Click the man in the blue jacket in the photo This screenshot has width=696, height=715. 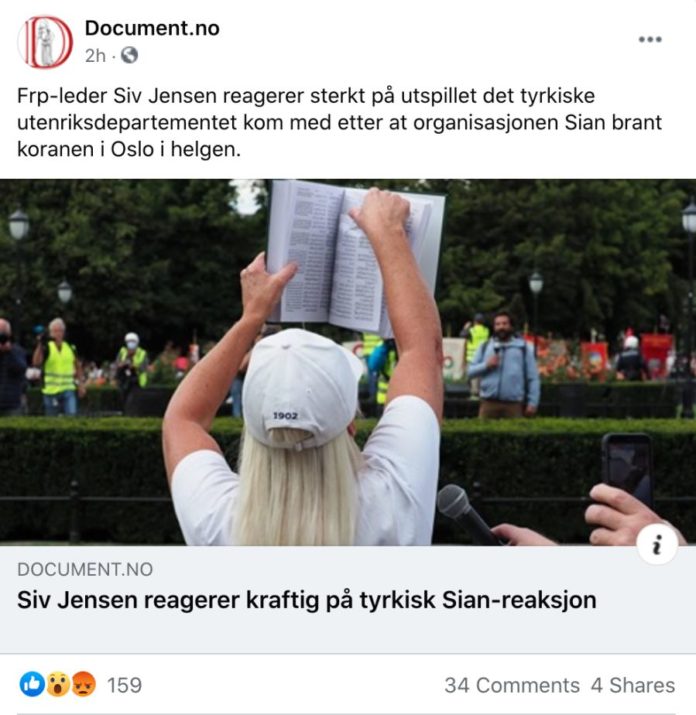[x=504, y=365]
